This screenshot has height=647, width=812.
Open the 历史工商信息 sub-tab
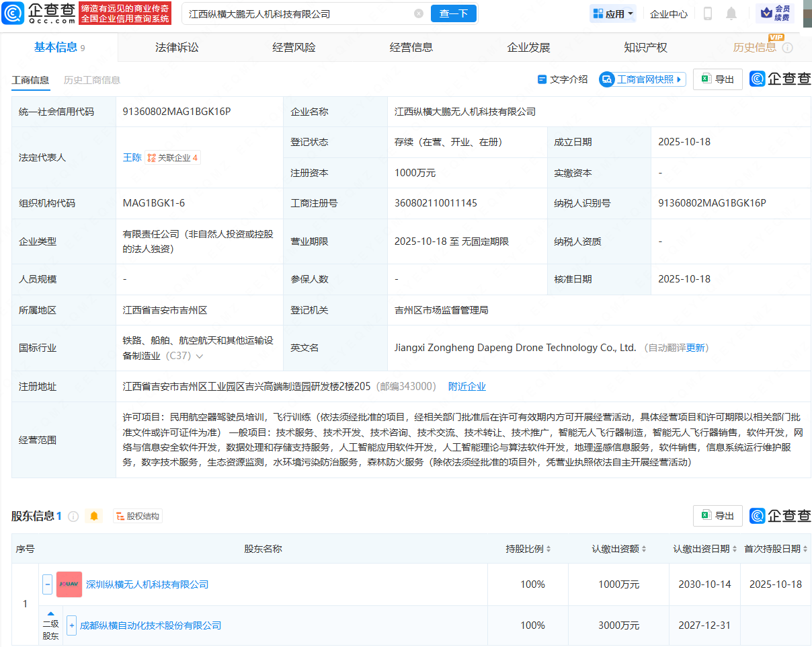click(92, 80)
